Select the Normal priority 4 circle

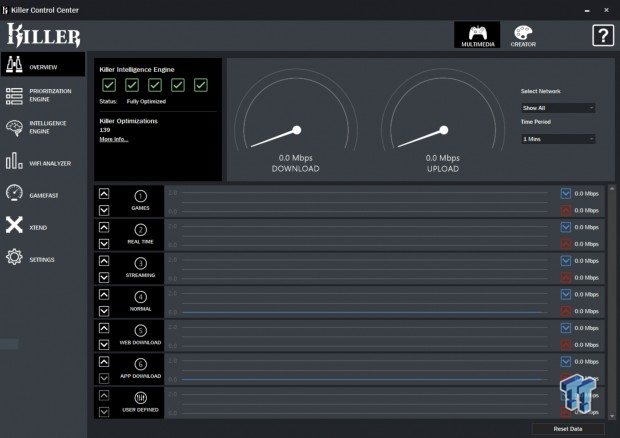[x=140, y=297]
